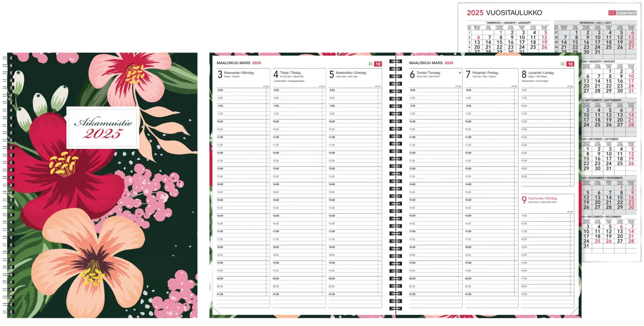Screen dimensions: 644x326
Task: Click the right page MAALISKUU MARS 2025 header
Action: (431, 63)
